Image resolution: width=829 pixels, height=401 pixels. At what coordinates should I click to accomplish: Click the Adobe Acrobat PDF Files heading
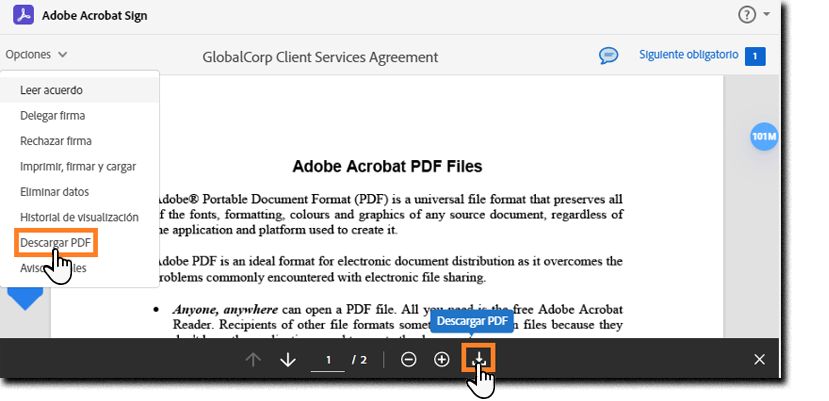(387, 167)
